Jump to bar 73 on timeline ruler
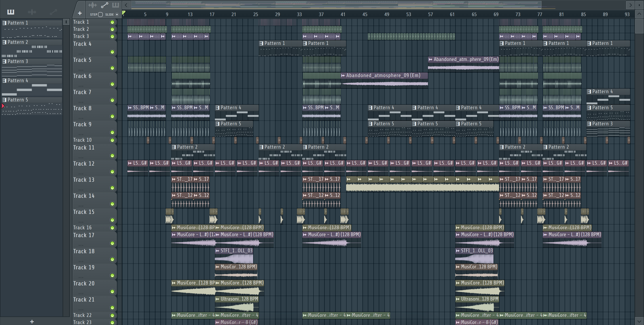 tap(518, 14)
